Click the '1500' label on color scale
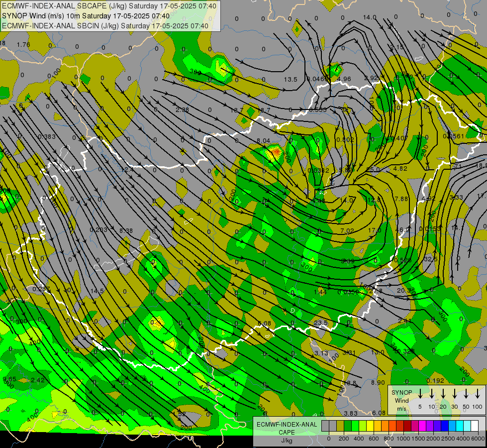The width and height of the screenshot is (487, 448). point(418,439)
